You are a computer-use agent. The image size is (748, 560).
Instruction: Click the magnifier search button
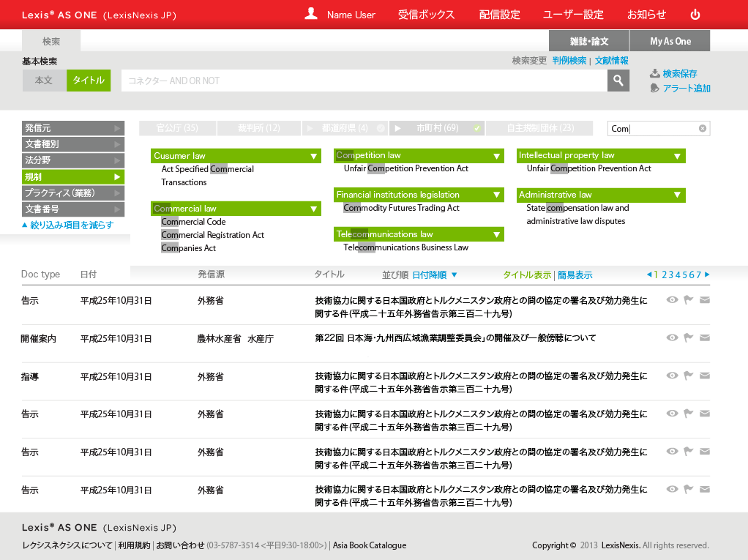[618, 81]
